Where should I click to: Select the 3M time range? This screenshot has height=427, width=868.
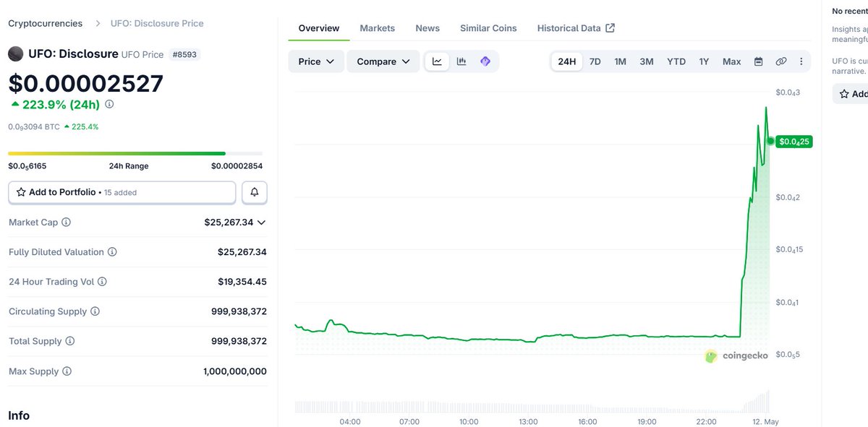(647, 61)
